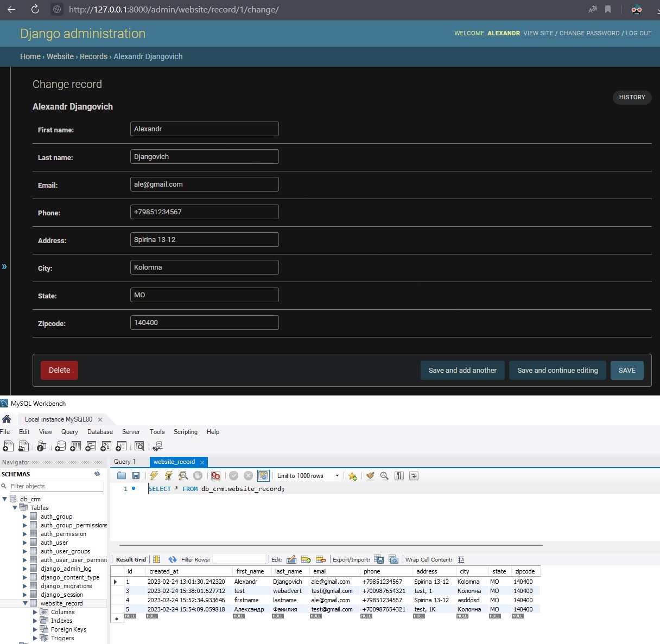Click the create new stored procedure icon
The image size is (660, 644).
click(106, 446)
